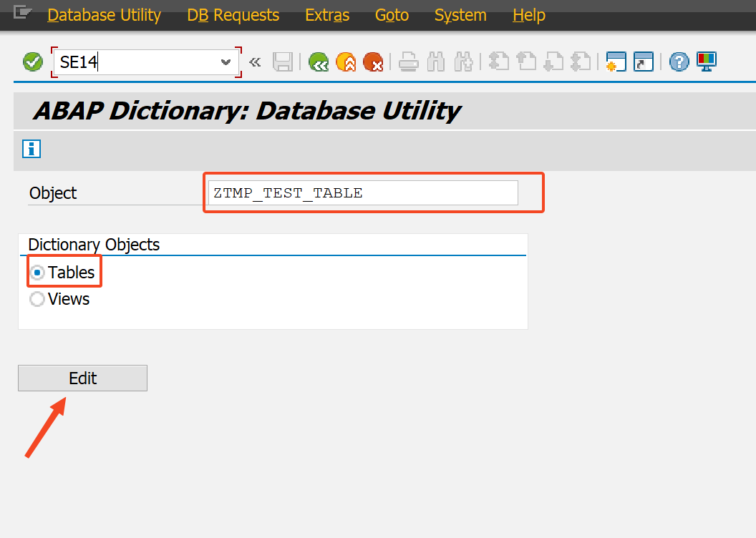Screen dimensions: 756x538
Task: Click inside the Object input field showing ZTMP_TEST_TABLE
Action: click(361, 192)
